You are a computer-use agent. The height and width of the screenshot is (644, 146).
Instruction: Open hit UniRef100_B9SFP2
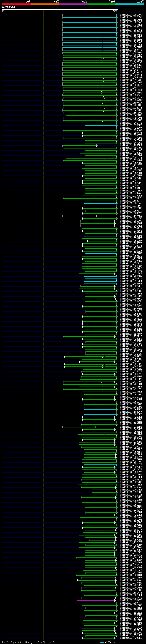[131, 20]
